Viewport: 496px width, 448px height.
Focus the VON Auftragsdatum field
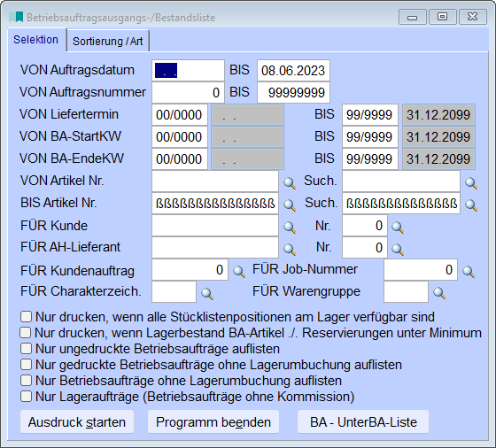(x=188, y=70)
